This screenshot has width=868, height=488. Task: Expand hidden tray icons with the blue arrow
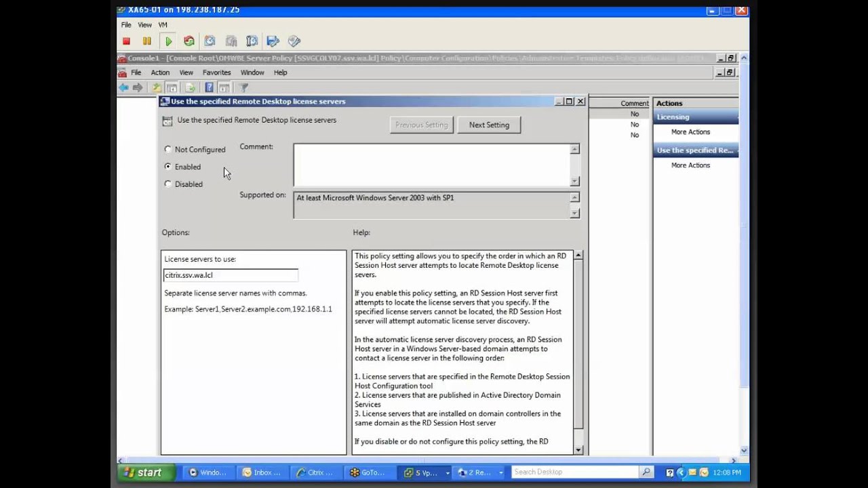coord(682,472)
